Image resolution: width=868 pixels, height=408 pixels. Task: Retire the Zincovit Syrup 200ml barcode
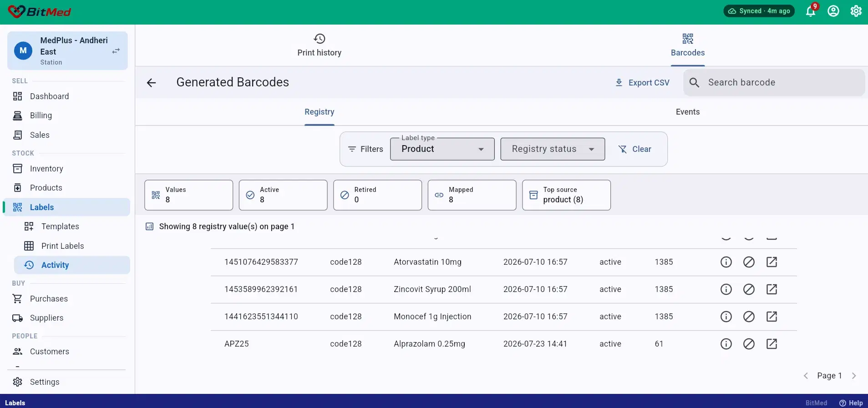point(749,289)
